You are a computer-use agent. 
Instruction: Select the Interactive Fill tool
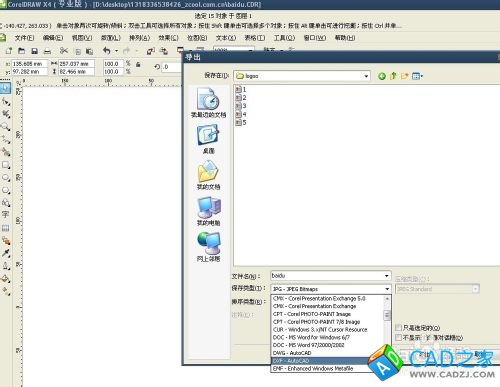coord(6,291)
